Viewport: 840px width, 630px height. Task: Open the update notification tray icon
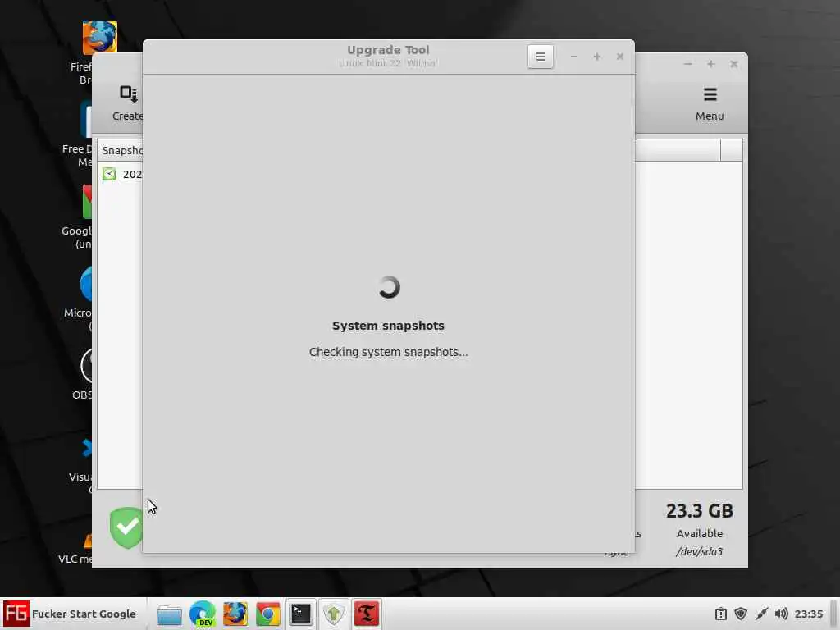(x=721, y=614)
